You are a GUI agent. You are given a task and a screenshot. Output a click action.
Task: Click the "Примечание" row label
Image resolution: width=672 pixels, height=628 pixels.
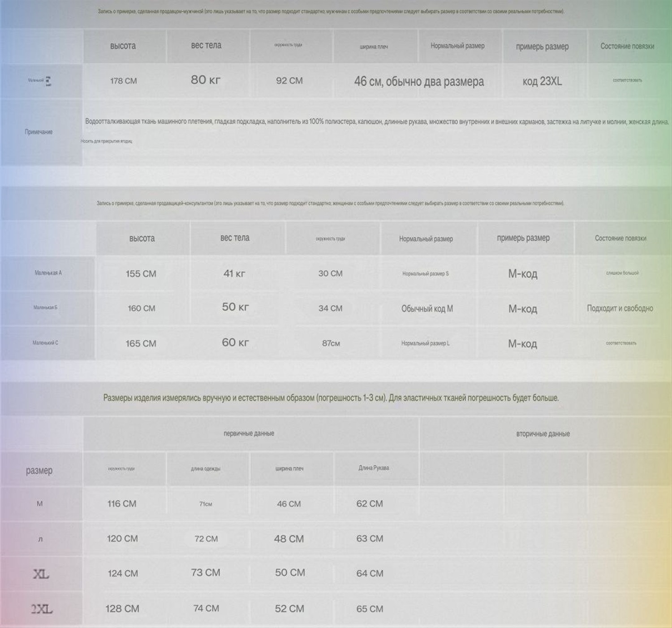point(39,132)
